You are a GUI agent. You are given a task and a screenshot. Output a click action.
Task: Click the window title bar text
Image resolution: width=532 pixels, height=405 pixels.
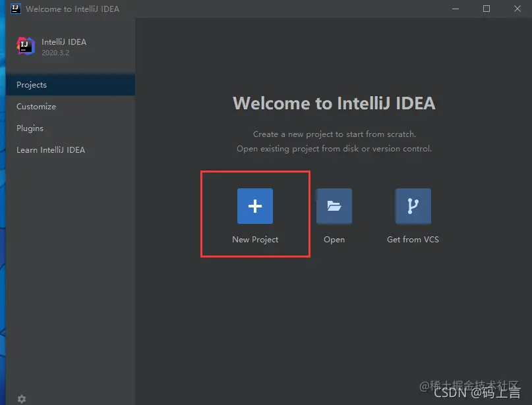(x=73, y=9)
